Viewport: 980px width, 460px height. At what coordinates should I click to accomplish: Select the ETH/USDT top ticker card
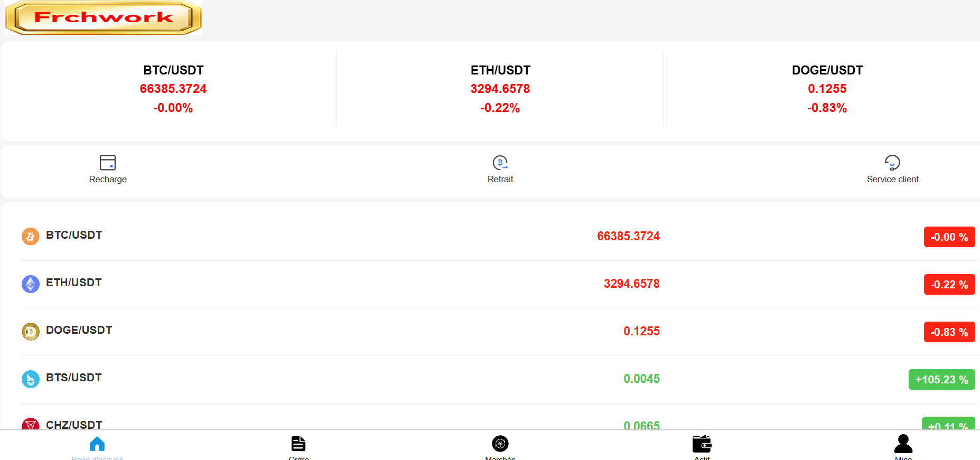click(x=500, y=89)
